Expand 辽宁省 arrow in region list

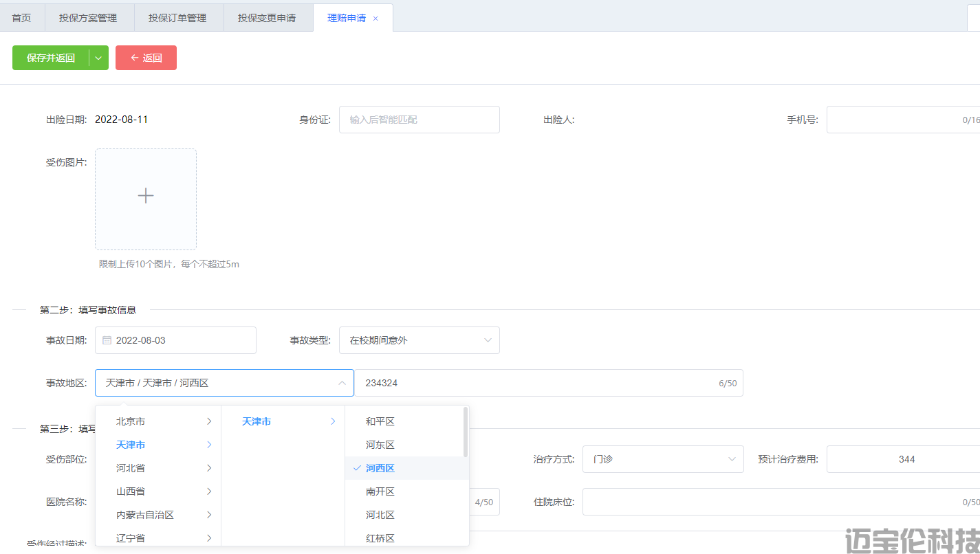pos(209,538)
